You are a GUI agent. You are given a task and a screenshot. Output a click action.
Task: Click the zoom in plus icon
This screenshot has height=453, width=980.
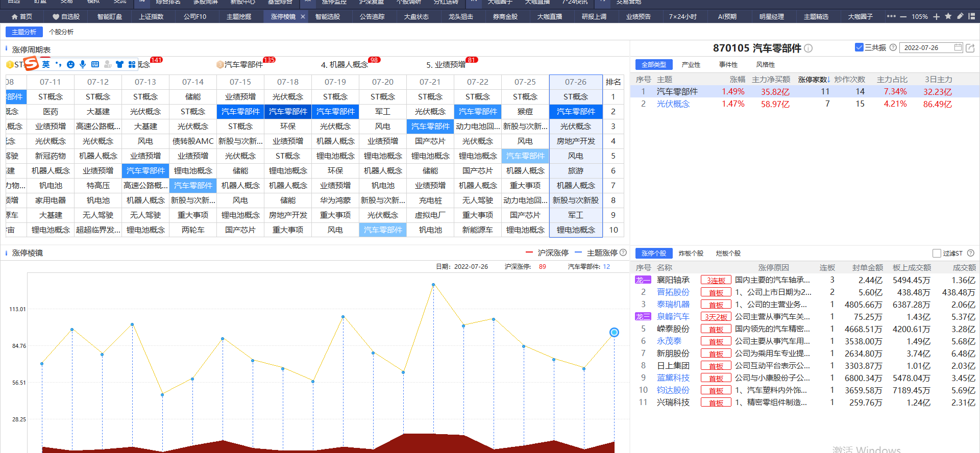point(936,17)
